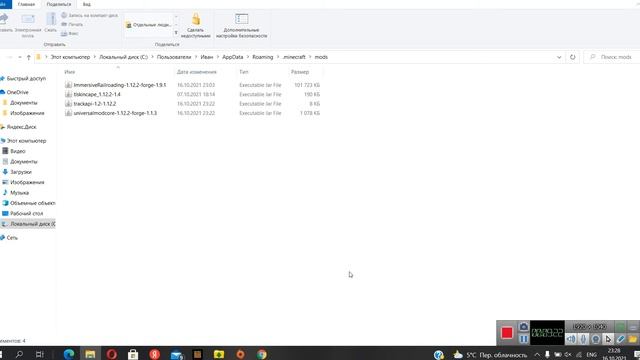Viewport: 640px width, 360px height.
Task: Expand chevron after Roaming in address path
Action: [x=278, y=57]
